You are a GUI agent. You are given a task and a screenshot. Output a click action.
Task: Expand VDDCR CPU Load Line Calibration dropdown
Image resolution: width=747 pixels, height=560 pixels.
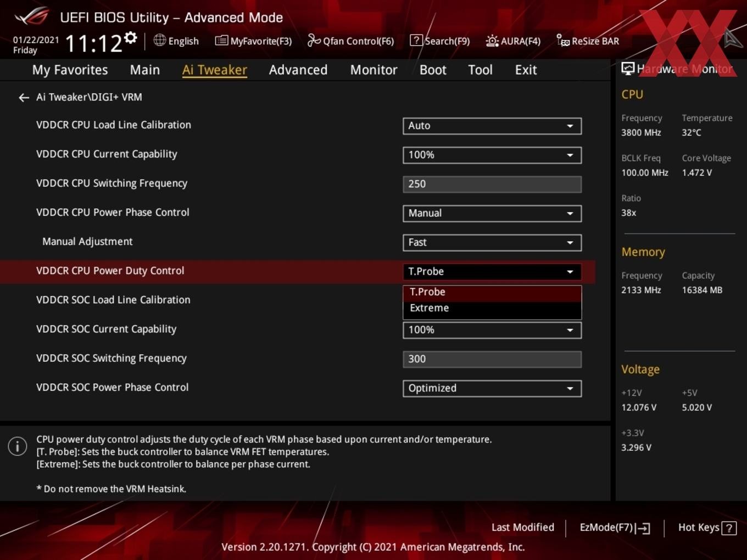(492, 126)
